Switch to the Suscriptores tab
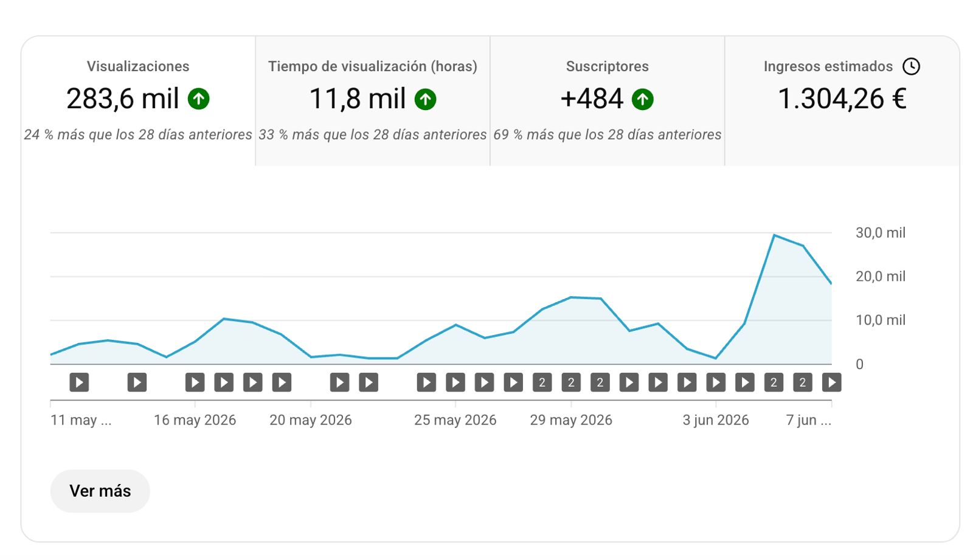 [608, 101]
